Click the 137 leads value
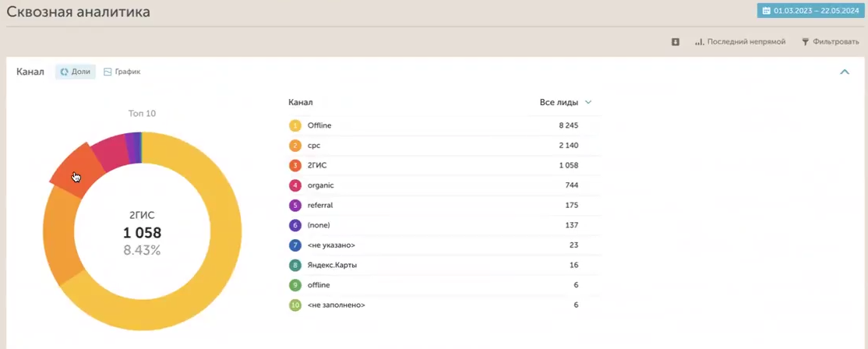 point(572,225)
